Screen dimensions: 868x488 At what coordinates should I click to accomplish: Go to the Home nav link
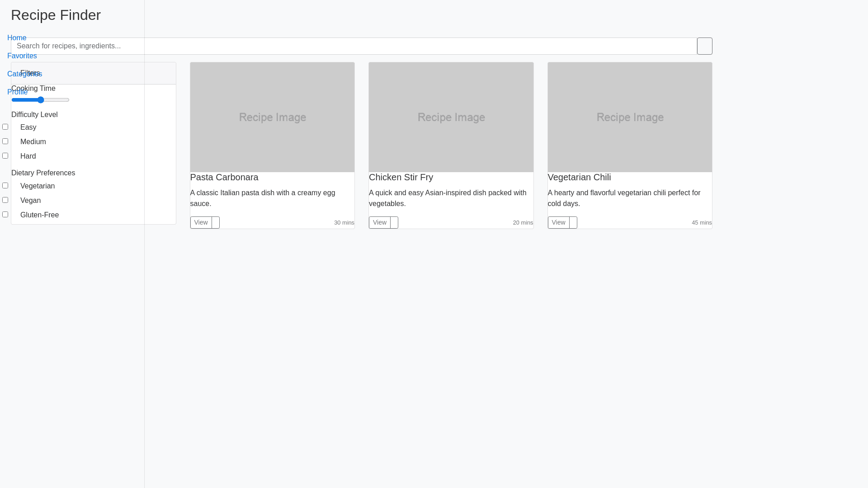click(x=17, y=38)
